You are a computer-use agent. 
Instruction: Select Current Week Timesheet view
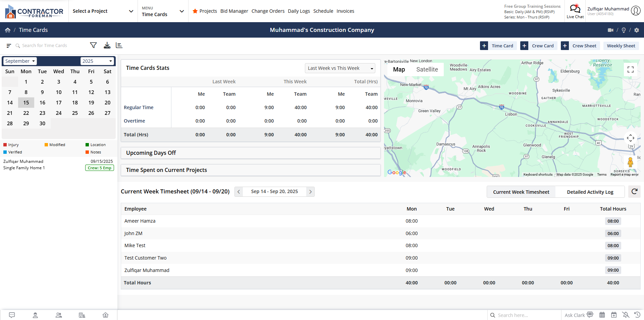(x=521, y=192)
